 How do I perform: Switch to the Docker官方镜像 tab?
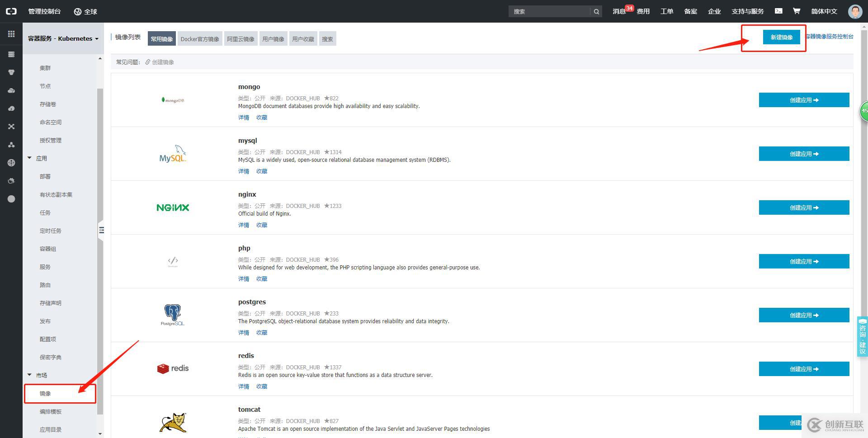click(x=200, y=39)
